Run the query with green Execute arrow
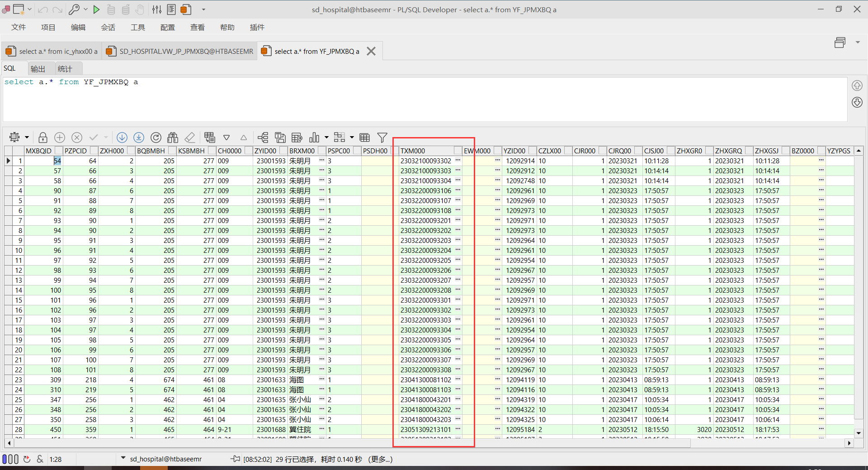The width and height of the screenshot is (868, 470). tap(96, 9)
